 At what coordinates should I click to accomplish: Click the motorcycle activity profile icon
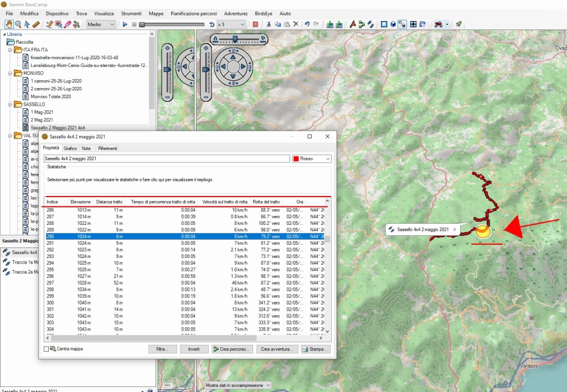(x=438, y=24)
